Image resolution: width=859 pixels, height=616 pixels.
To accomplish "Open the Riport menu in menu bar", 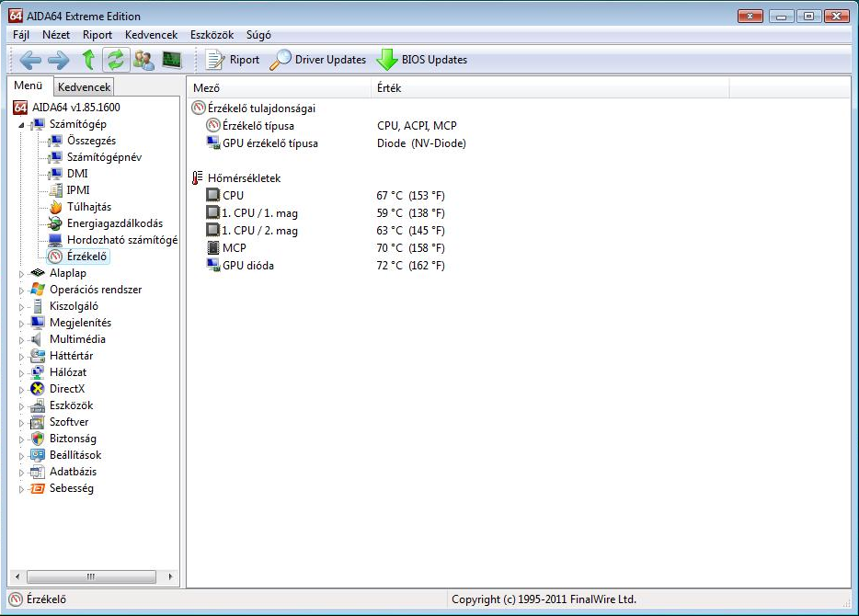I will point(97,35).
